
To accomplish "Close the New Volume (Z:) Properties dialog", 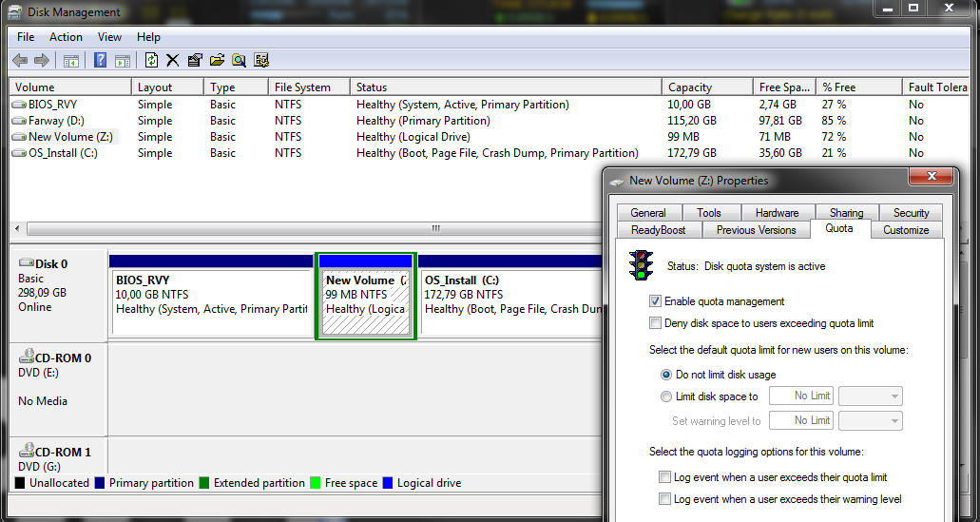I will click(932, 177).
